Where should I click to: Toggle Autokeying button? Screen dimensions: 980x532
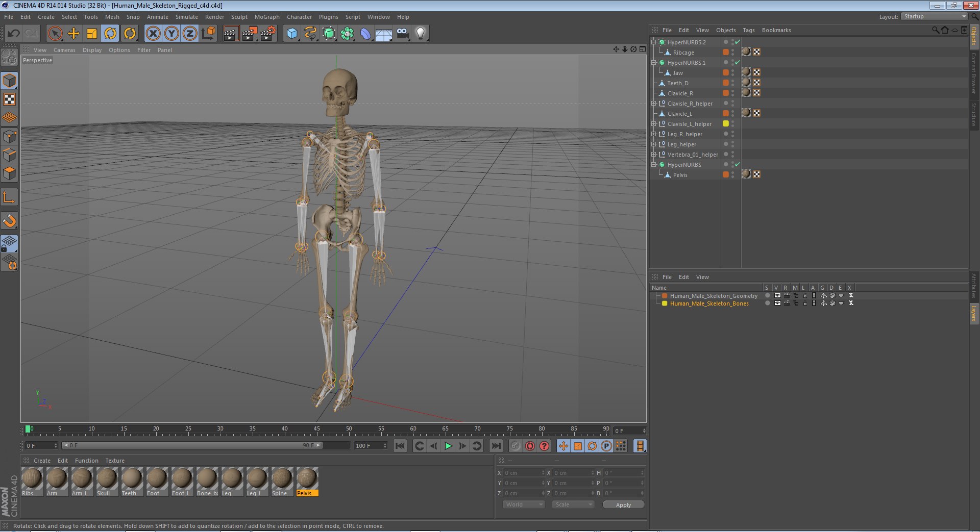point(530,446)
